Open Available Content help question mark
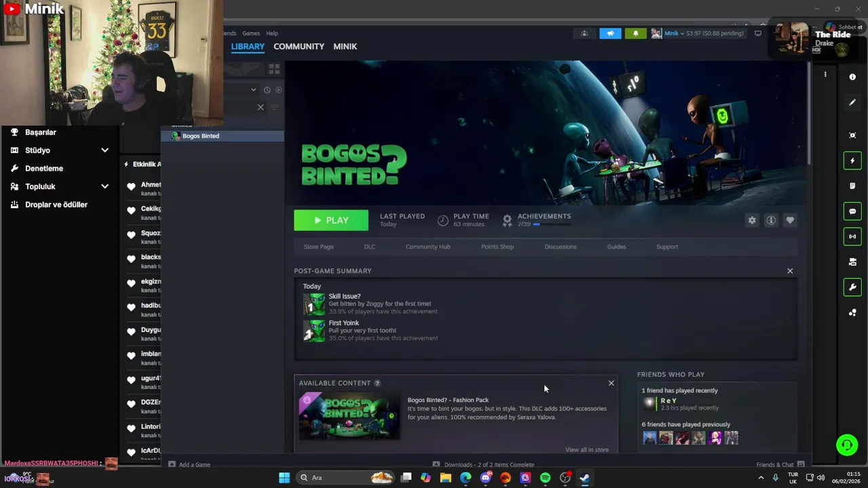868x488 pixels. 378,383
